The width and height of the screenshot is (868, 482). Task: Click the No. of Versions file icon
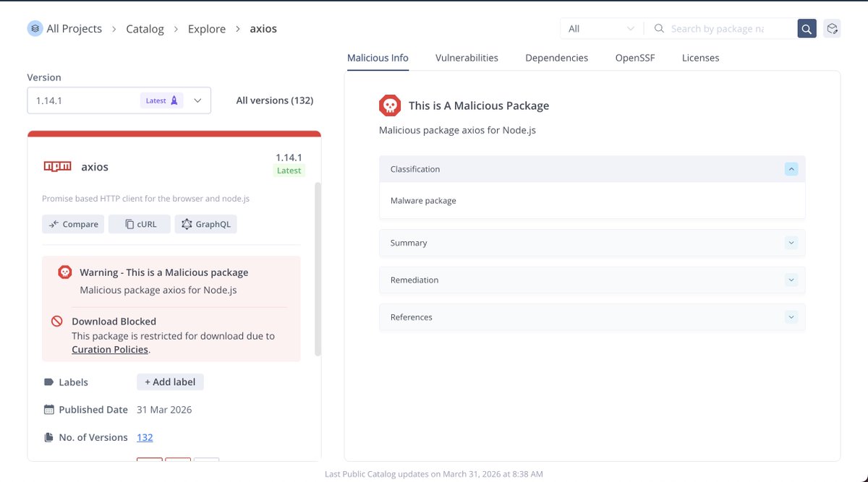tap(49, 437)
